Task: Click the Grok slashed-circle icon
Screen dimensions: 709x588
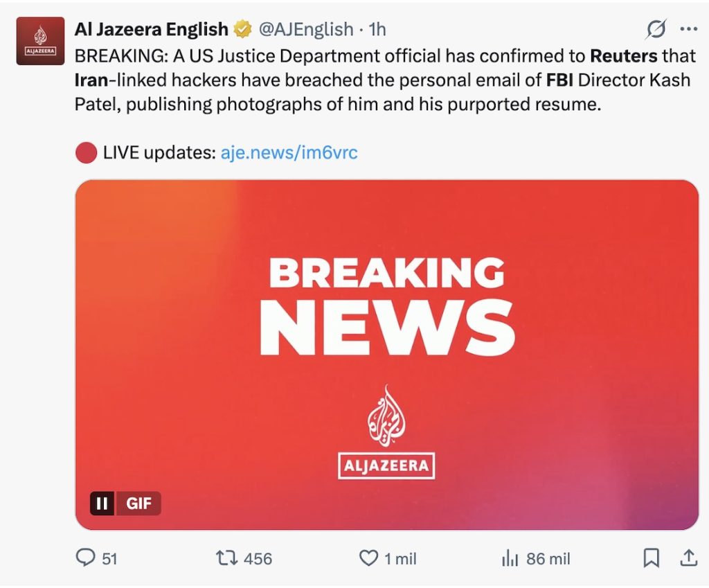Action: coord(655,29)
